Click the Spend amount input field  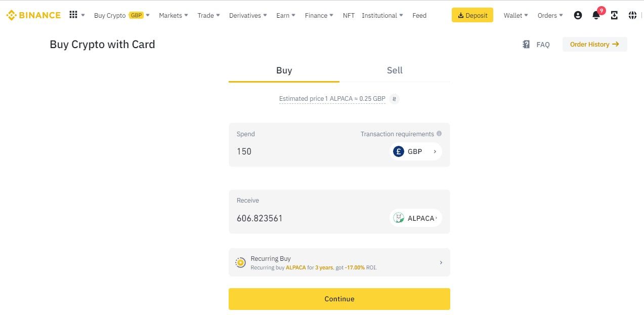pos(304,151)
